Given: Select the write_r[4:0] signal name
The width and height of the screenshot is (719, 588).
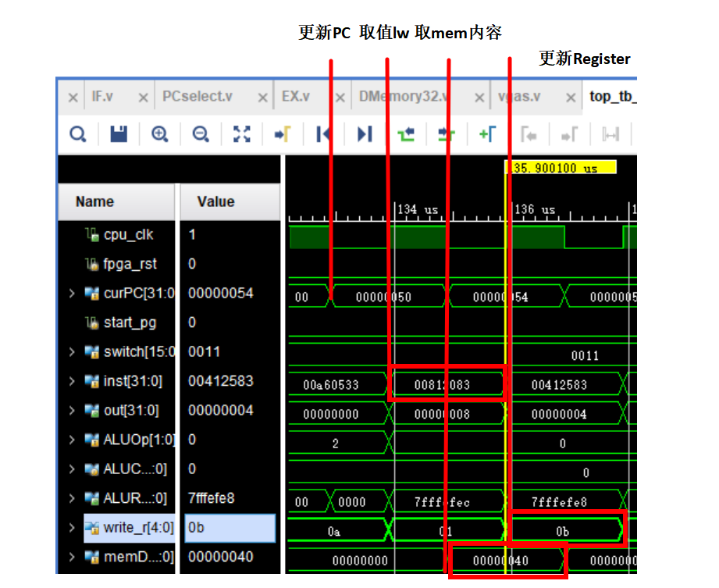Looking at the screenshot, I should (x=138, y=528).
